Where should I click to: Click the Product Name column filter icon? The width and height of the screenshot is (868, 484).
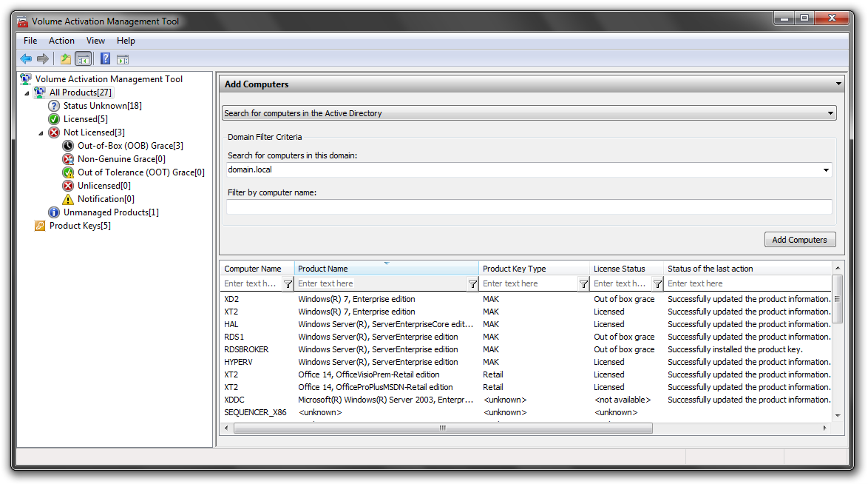click(x=472, y=284)
